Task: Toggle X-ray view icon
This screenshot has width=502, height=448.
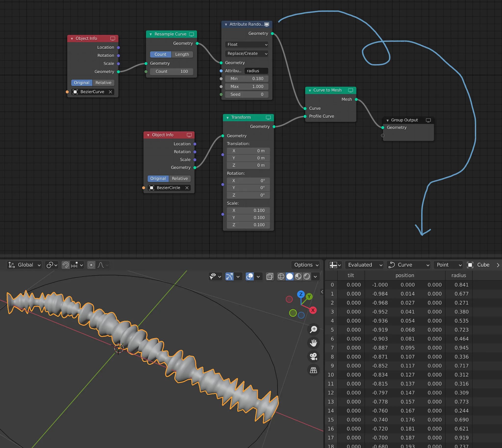Action: [270, 277]
